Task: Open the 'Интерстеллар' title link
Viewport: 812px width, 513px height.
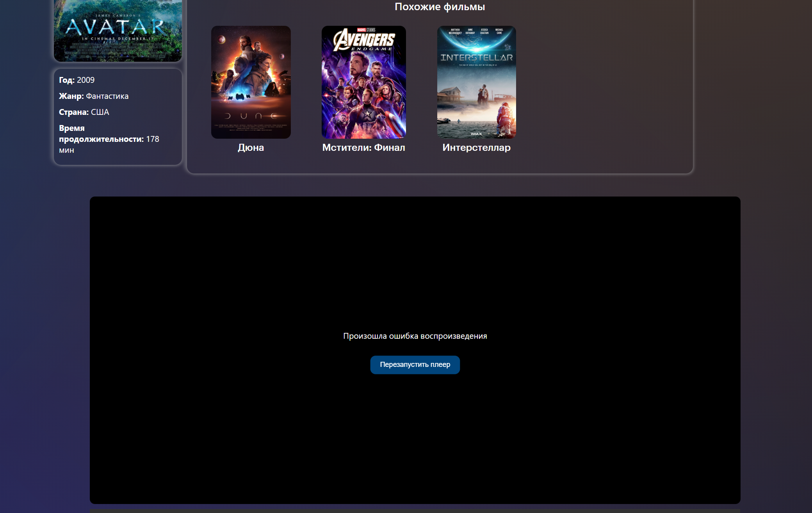Action: point(476,148)
